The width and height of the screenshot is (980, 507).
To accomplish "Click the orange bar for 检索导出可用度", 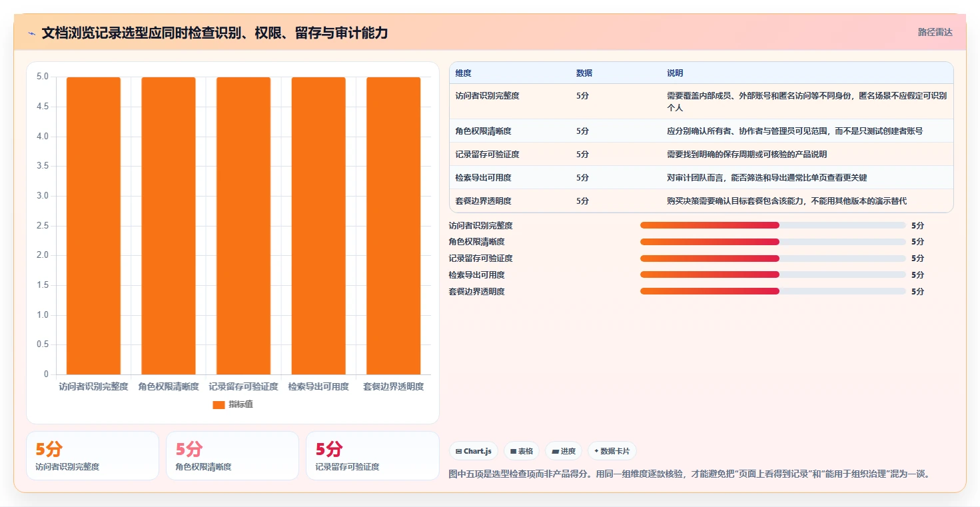I will click(318, 226).
